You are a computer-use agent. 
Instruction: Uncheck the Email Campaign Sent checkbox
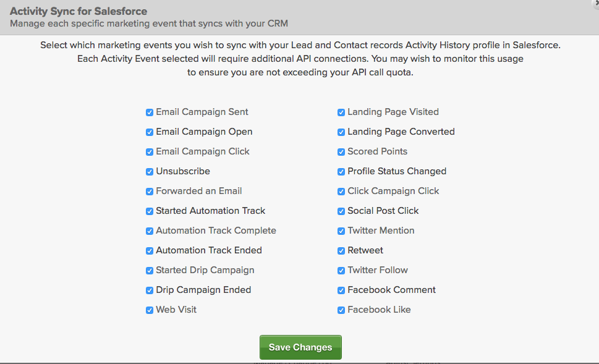point(150,112)
